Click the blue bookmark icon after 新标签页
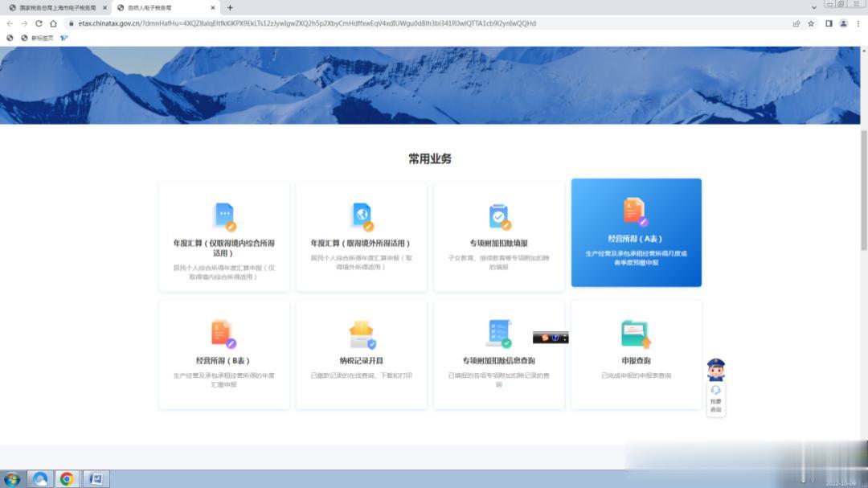Image resolution: width=868 pixels, height=488 pixels. pyautogui.click(x=63, y=38)
